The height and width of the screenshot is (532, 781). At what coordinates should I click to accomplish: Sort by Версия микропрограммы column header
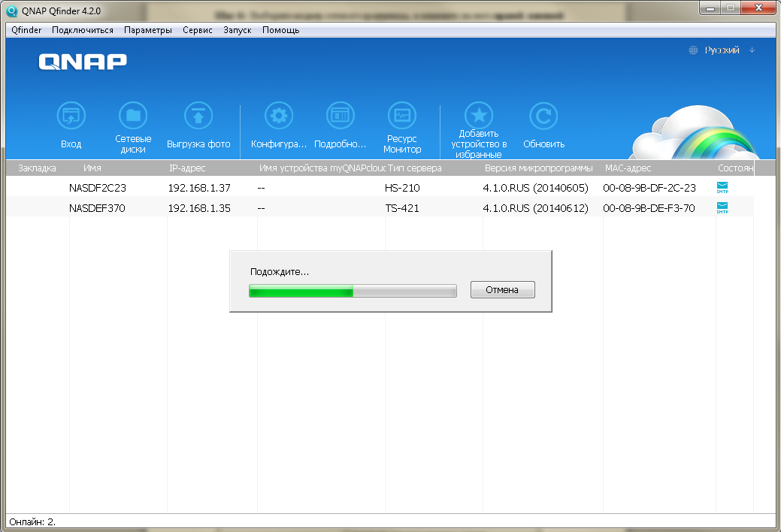click(538, 168)
